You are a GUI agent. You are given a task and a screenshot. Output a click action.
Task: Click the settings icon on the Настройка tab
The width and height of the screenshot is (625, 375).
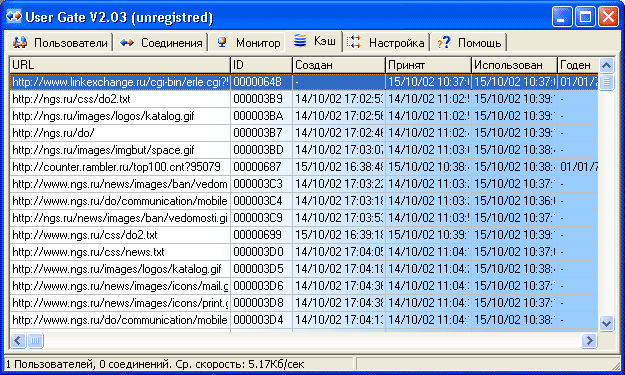coord(354,42)
